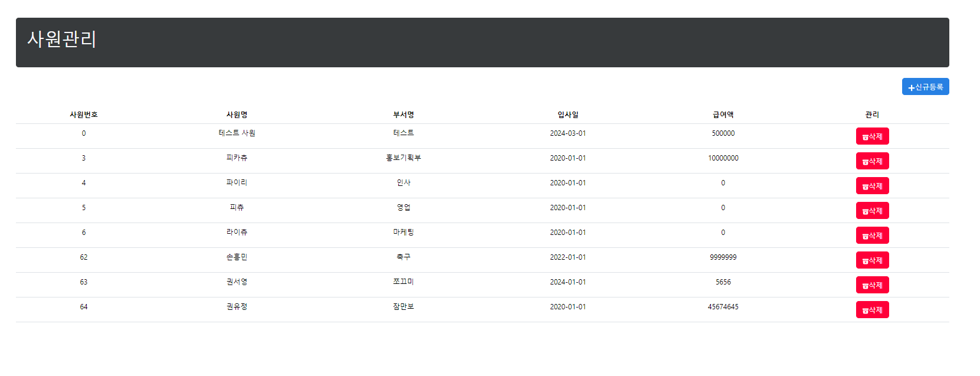Select employee name 테스트 사원
This screenshot has height=376, width=980.
[237, 133]
